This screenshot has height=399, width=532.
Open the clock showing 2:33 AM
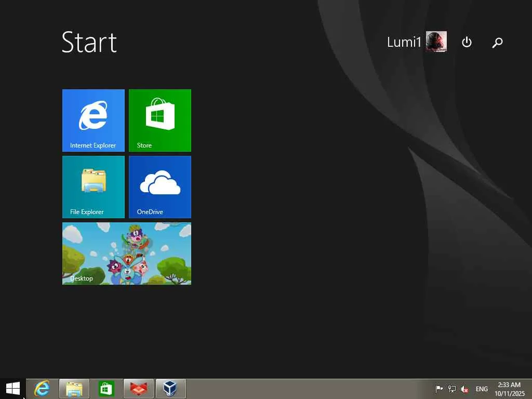pos(510,389)
